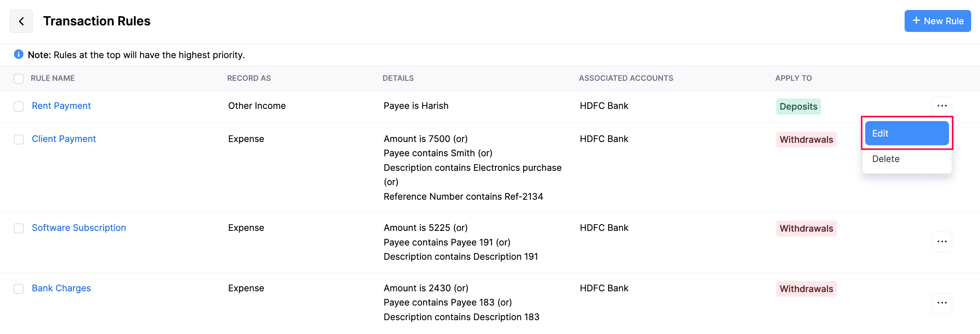This screenshot has height=334, width=980.
Task: Open the Rent Payment row options menu
Action: pos(942,106)
